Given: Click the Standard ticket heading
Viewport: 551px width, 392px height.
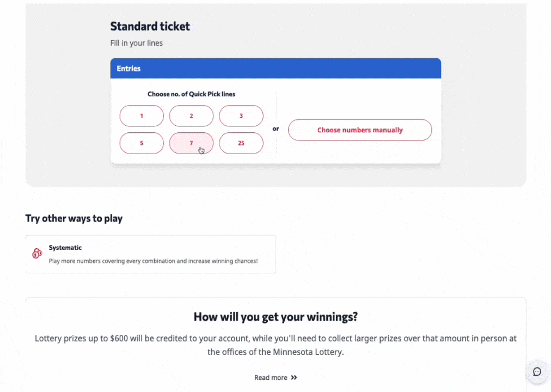Looking at the screenshot, I should (x=150, y=26).
